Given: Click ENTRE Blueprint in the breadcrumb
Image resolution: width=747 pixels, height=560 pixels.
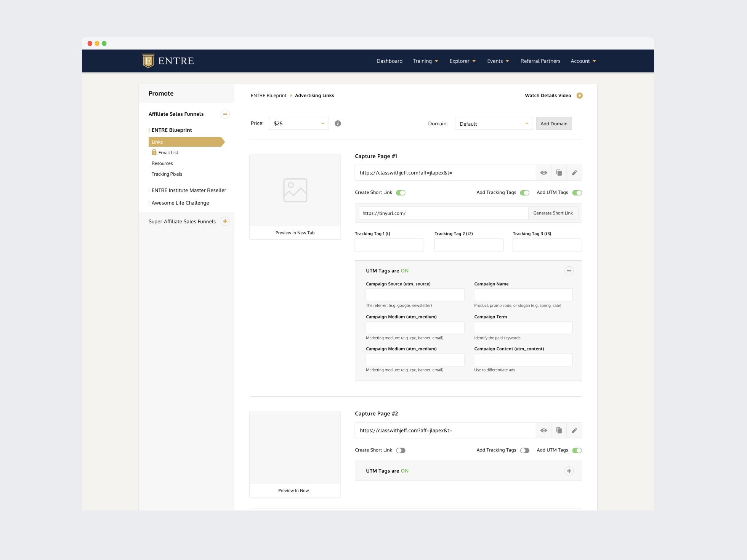Looking at the screenshot, I should click(x=268, y=96).
